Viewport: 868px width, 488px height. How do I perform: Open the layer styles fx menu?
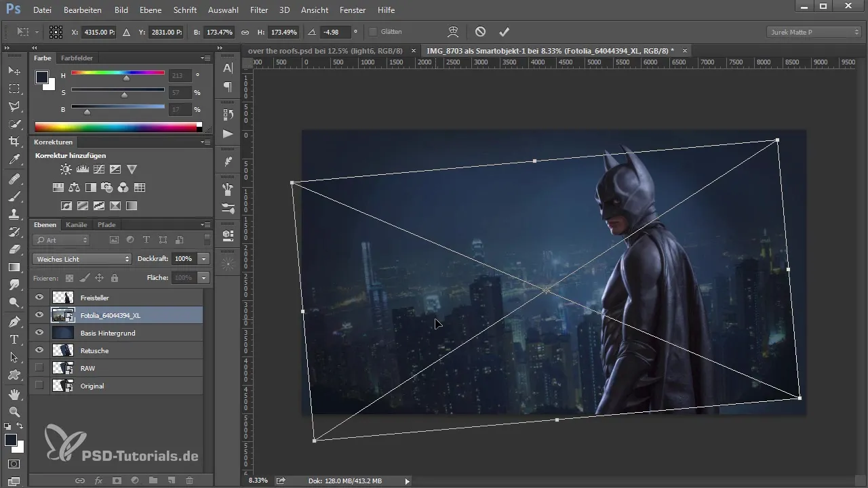(x=98, y=480)
